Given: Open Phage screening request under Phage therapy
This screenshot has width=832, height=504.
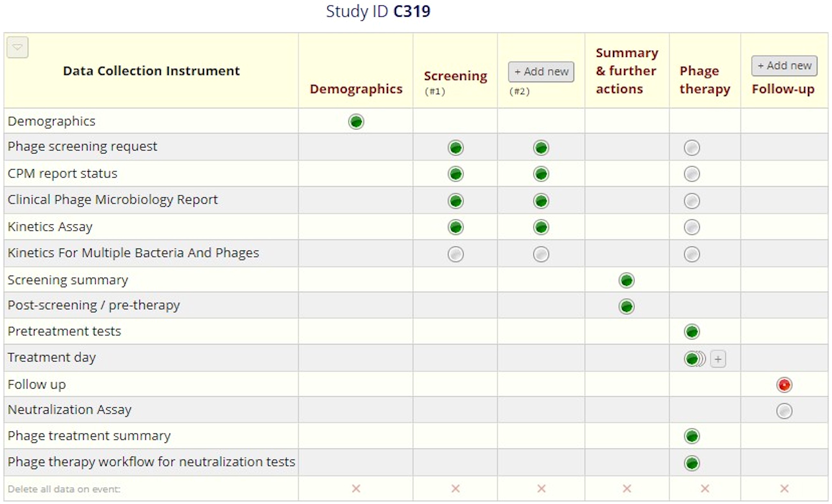Looking at the screenshot, I should coord(692,148).
